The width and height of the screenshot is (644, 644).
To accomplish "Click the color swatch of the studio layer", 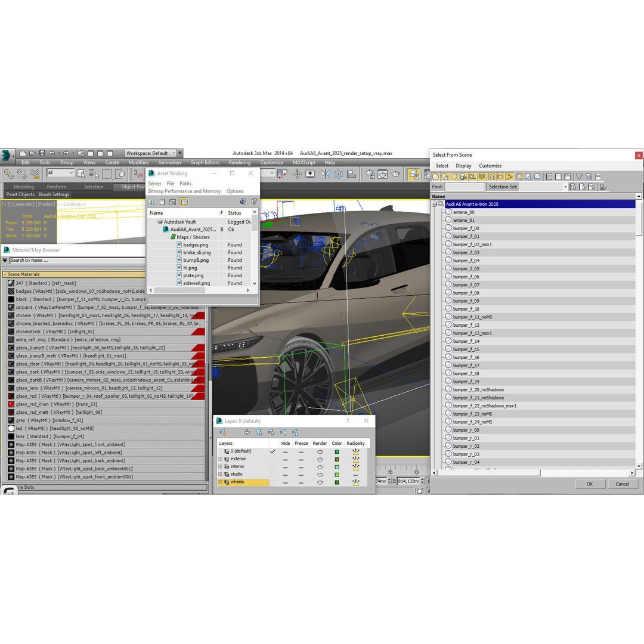I will point(337,475).
